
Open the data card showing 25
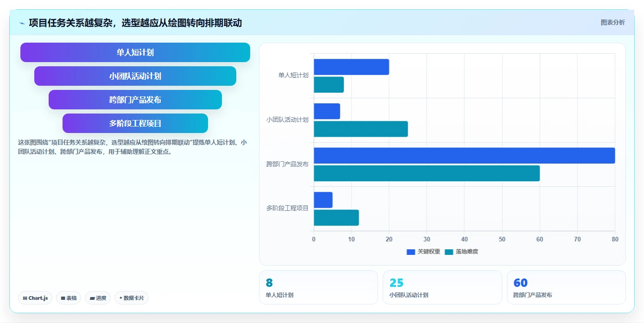442,287
